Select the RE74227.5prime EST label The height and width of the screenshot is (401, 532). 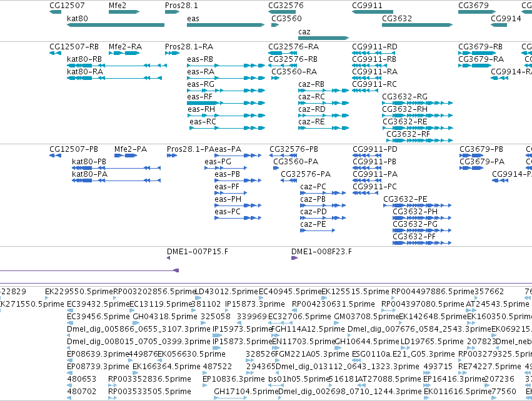[489, 367]
